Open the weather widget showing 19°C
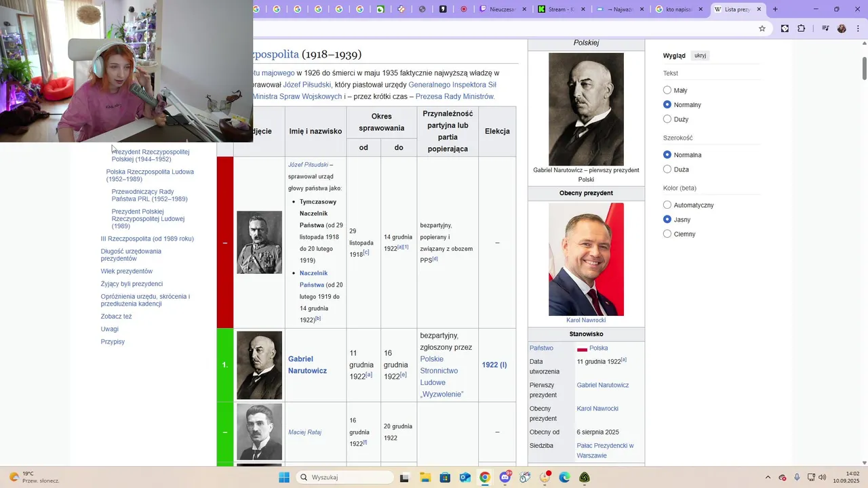Viewport: 868px width, 488px height. click(x=34, y=477)
